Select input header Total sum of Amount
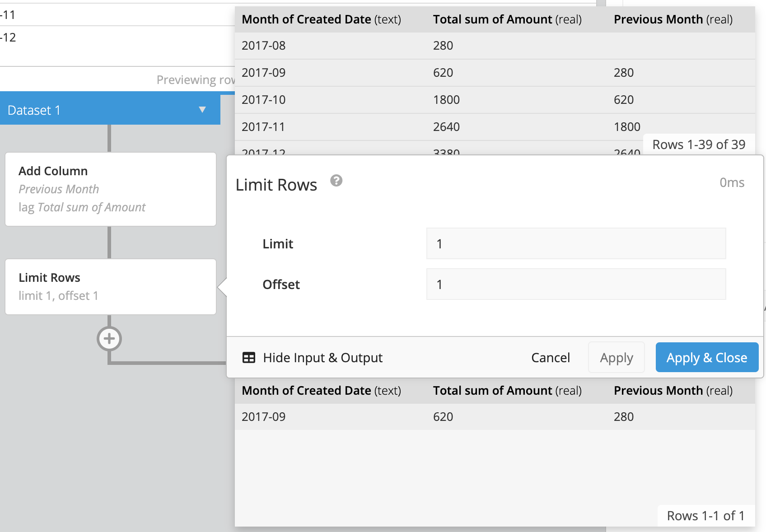 [507, 19]
